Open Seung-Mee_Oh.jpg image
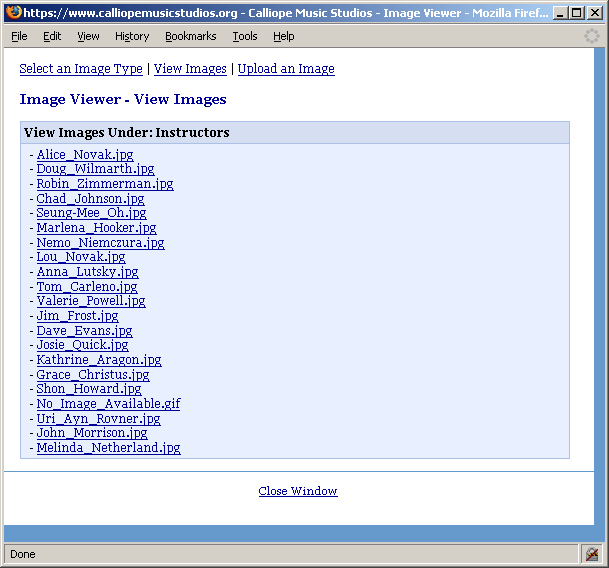This screenshot has width=609, height=568. (91, 213)
